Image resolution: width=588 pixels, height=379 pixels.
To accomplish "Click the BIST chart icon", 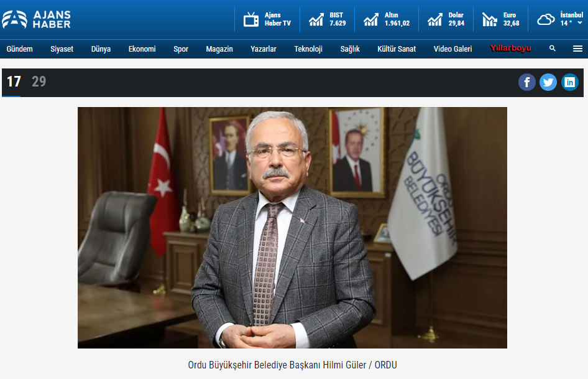I will [316, 19].
